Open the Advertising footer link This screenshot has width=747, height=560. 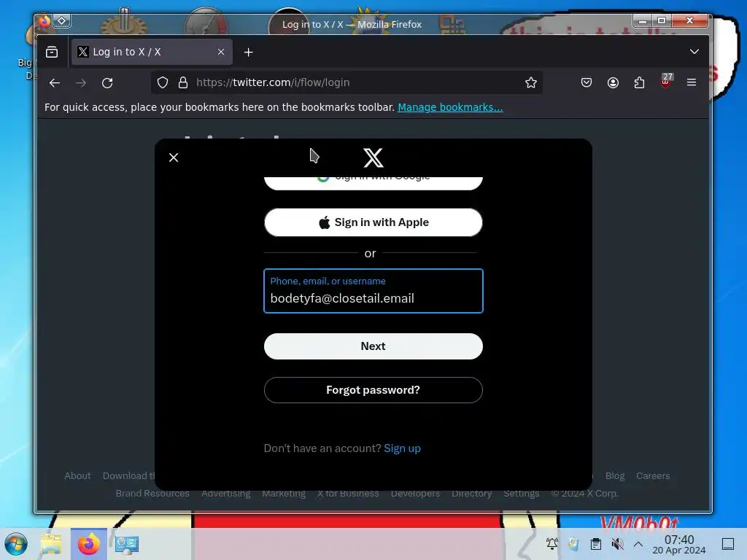pyautogui.click(x=226, y=494)
